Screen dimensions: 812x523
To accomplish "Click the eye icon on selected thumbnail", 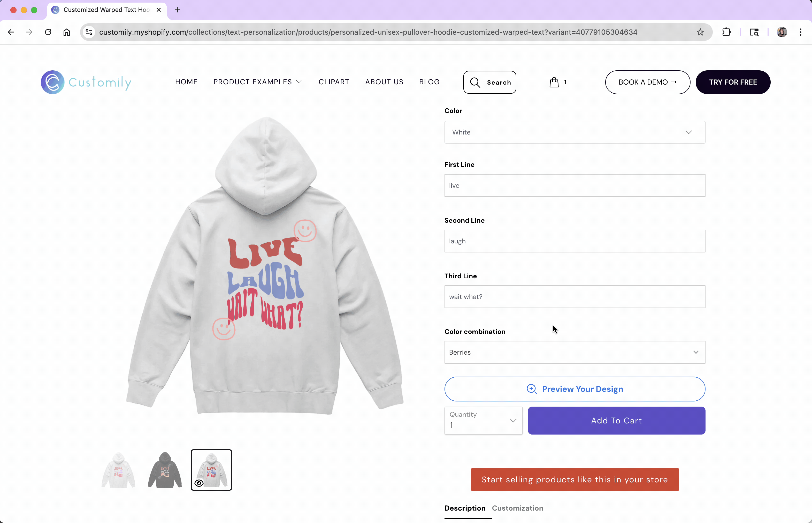I will click(x=199, y=483).
